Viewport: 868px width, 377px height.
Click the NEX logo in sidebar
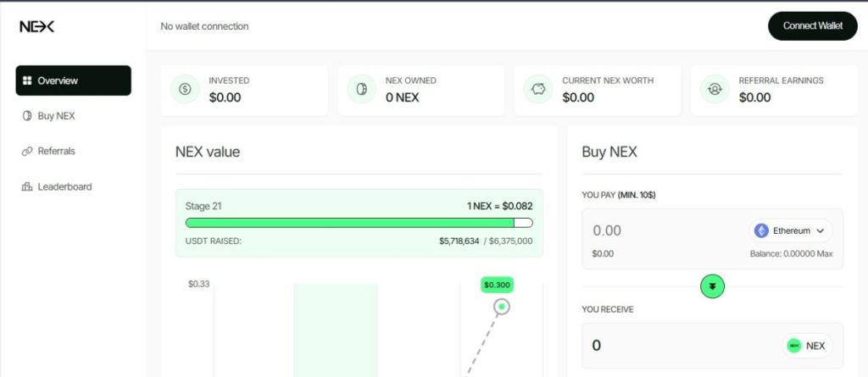[x=36, y=26]
